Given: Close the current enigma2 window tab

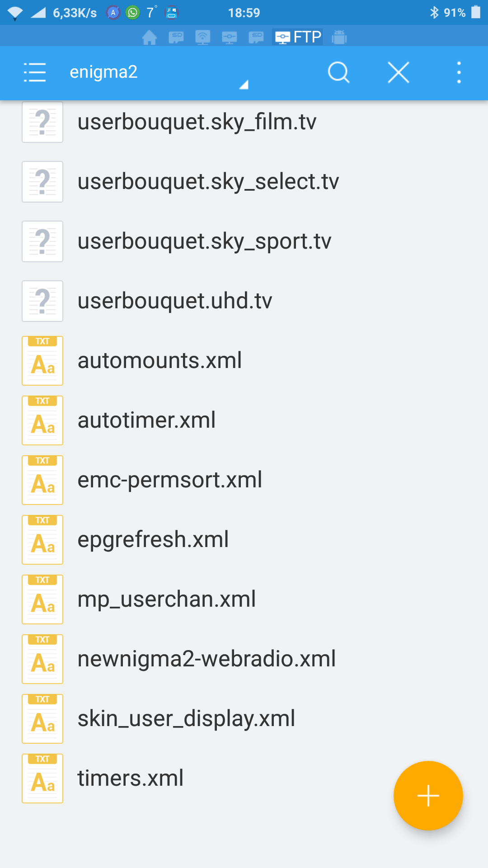Looking at the screenshot, I should (x=399, y=72).
